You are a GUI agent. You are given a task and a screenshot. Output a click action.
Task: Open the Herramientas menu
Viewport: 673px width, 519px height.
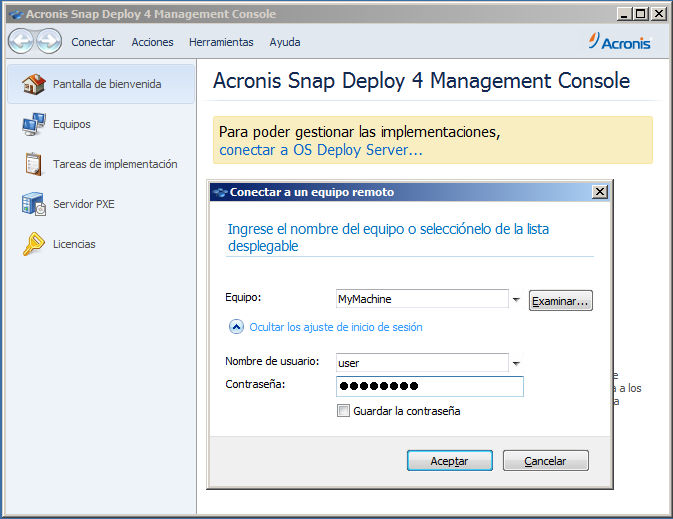point(221,42)
